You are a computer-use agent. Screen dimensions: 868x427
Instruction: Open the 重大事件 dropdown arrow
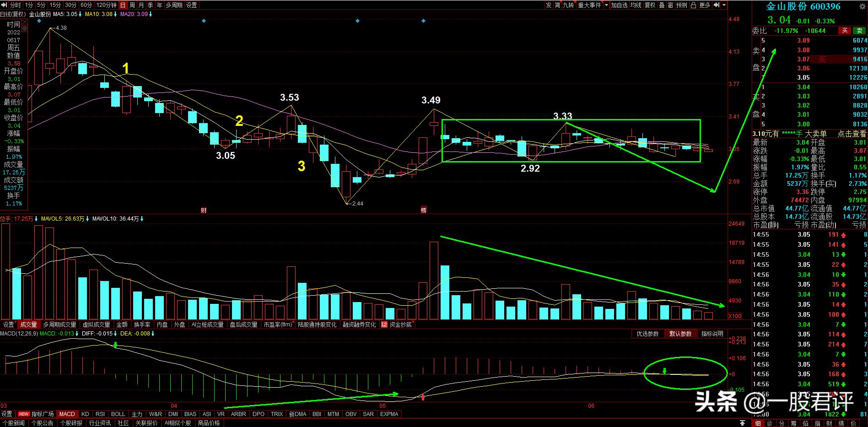606,5
